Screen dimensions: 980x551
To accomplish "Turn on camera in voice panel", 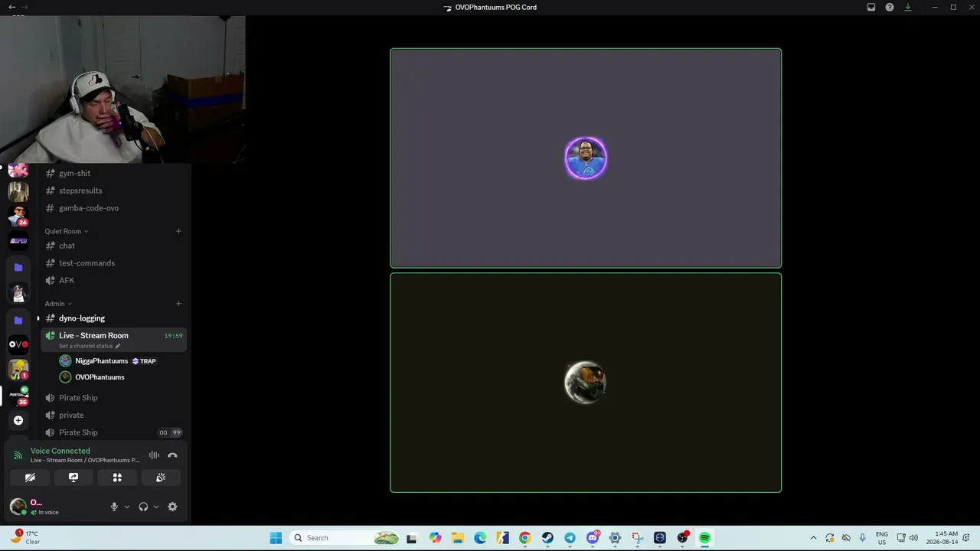I will pyautogui.click(x=30, y=478).
